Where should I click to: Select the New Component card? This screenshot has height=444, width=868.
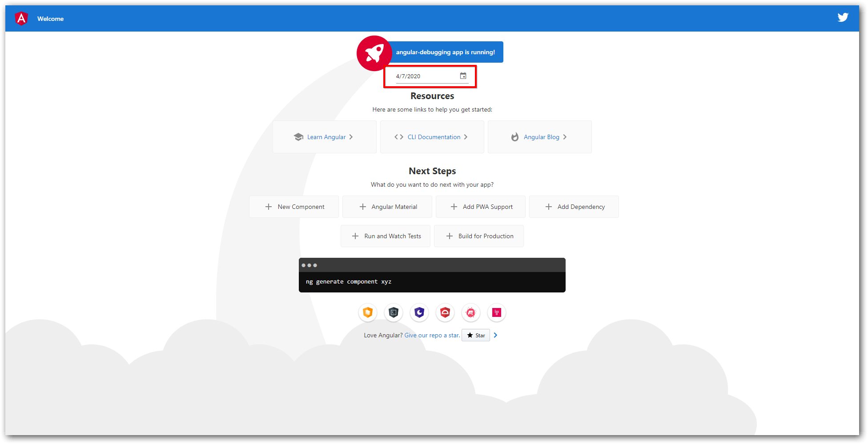tap(294, 207)
